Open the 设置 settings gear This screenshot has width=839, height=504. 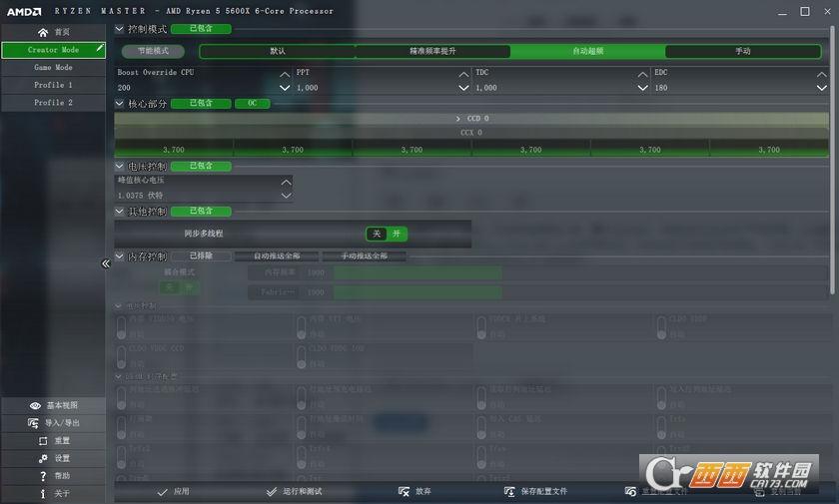click(53, 458)
